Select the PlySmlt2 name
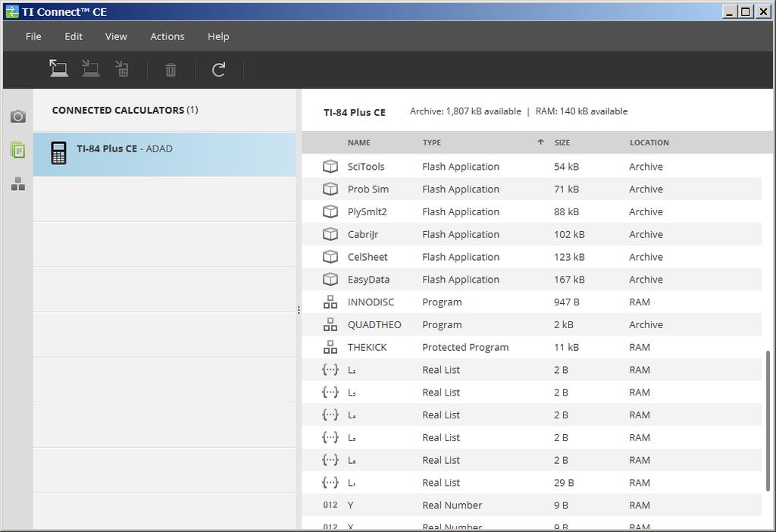Image resolution: width=776 pixels, height=532 pixels. 367,211
